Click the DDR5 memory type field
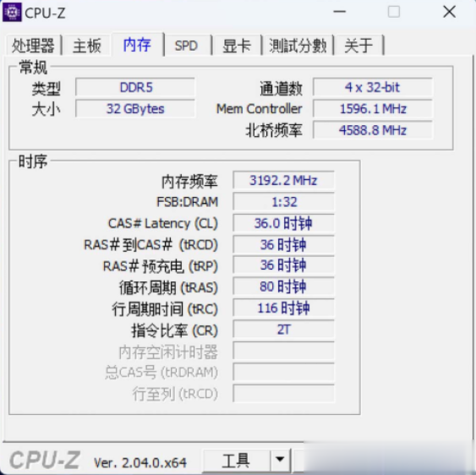The width and height of the screenshot is (476, 475). [135, 87]
